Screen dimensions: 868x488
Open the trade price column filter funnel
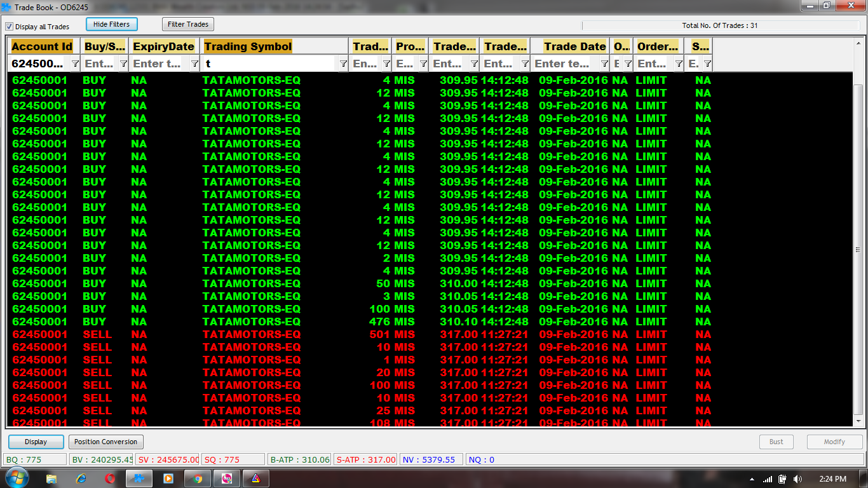pyautogui.click(x=474, y=64)
